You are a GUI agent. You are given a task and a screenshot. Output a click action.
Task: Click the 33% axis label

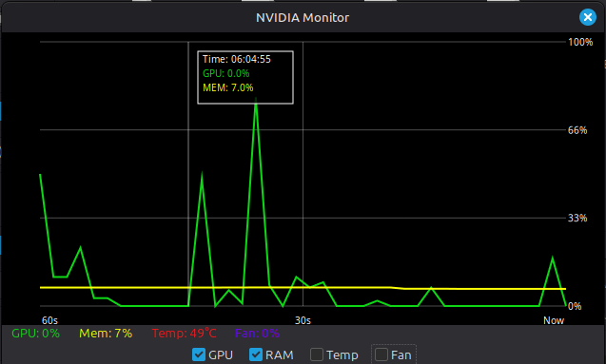pos(577,218)
